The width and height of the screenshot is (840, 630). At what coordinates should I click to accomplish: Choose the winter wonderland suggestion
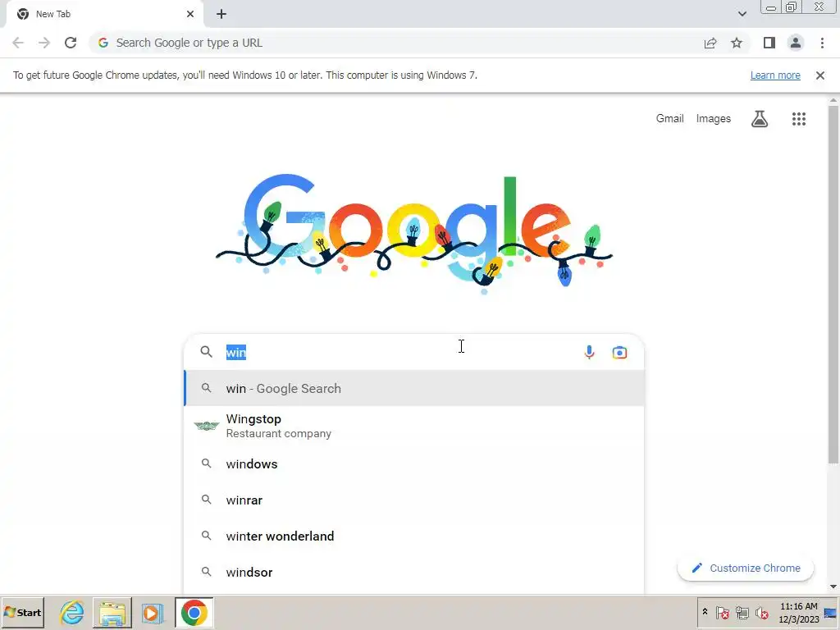point(414,536)
